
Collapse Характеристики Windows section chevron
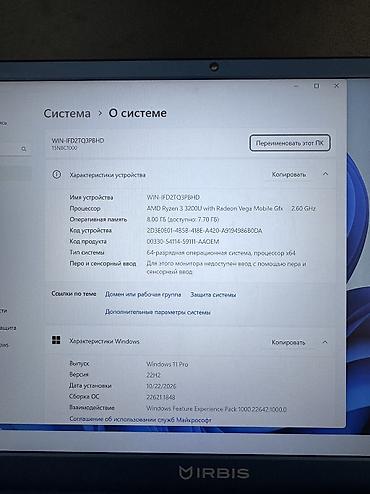tap(325, 342)
